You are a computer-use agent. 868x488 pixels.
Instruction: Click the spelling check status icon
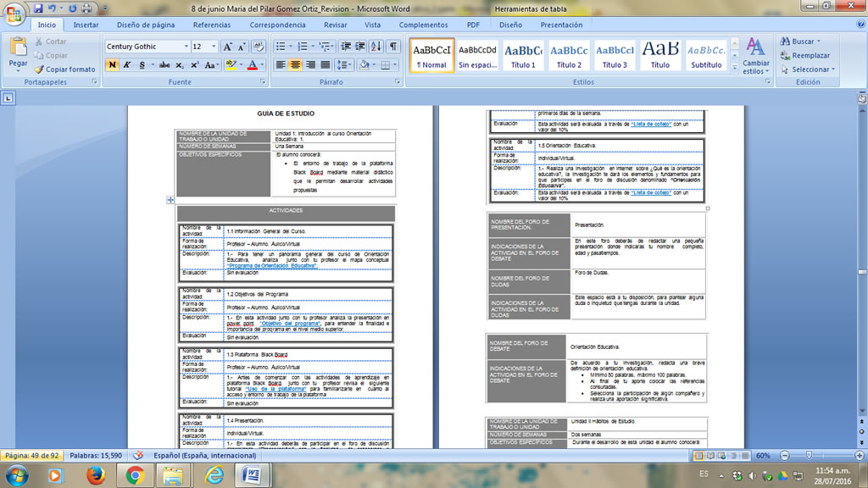pos(138,455)
